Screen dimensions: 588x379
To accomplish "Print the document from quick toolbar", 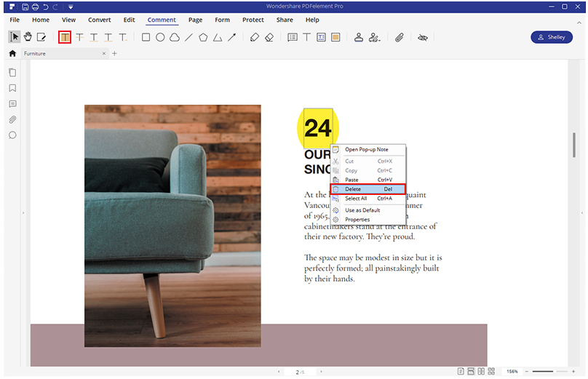I will (35, 7).
